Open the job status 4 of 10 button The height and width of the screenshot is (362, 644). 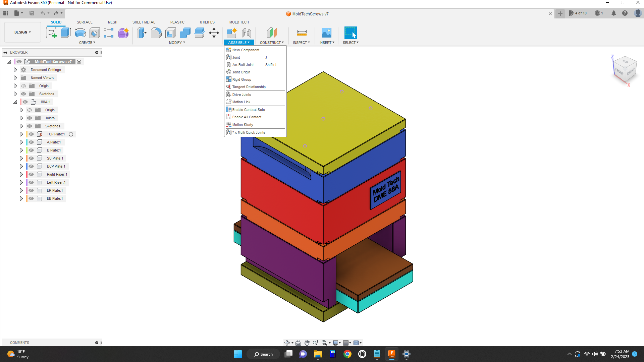[578, 13]
